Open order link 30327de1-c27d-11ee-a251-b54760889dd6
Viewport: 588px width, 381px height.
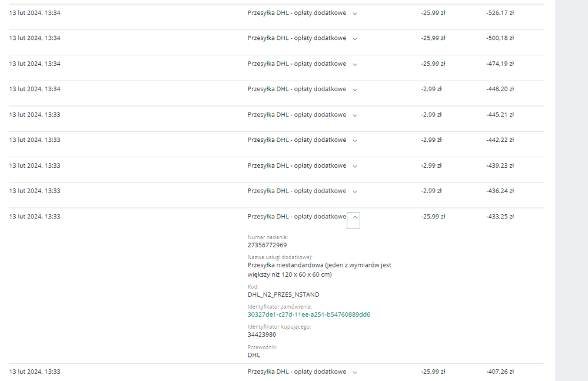click(308, 314)
